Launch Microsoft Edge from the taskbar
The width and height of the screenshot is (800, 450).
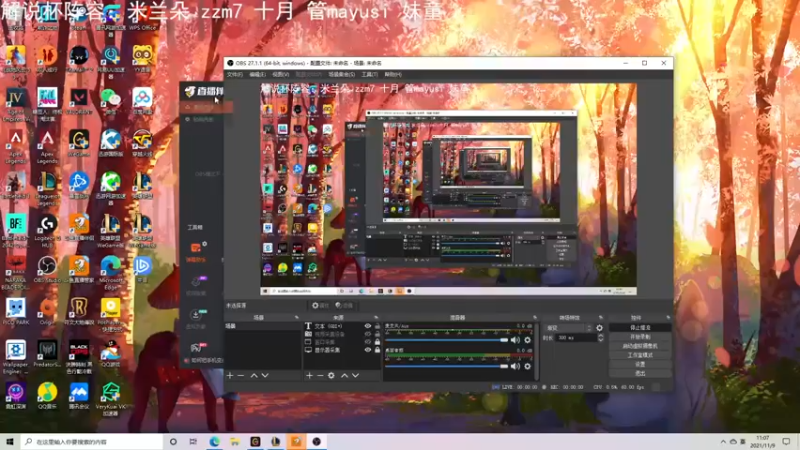[x=214, y=441]
